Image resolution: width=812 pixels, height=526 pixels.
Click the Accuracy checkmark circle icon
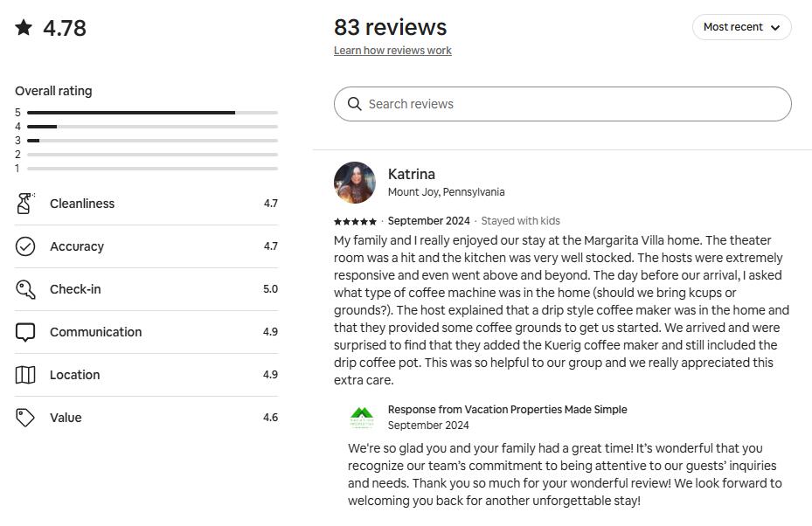pos(25,246)
